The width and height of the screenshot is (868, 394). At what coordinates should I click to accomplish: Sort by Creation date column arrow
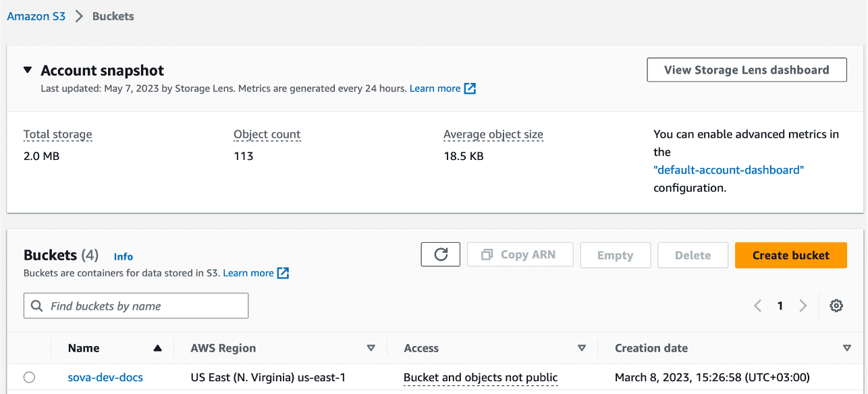tap(847, 348)
